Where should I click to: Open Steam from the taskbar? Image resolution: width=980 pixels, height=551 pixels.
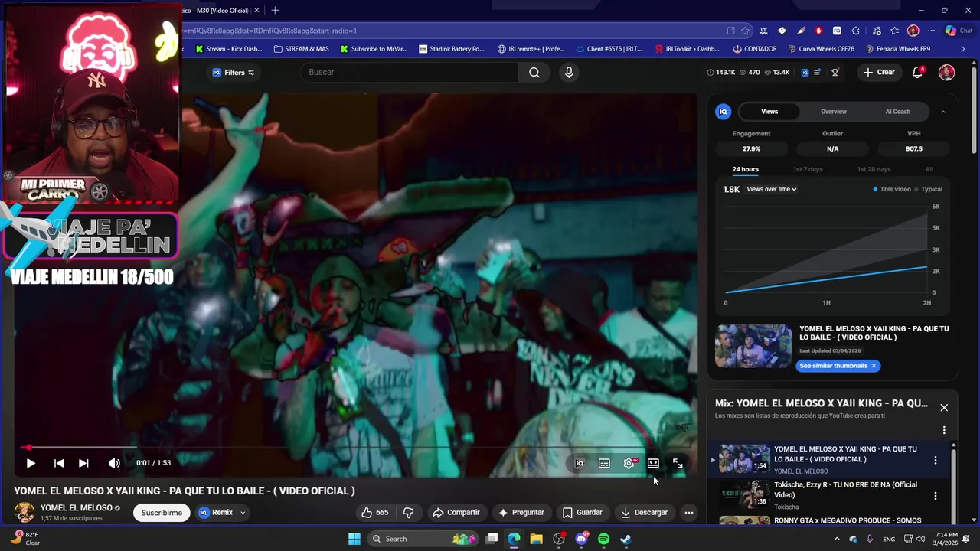[x=626, y=539]
